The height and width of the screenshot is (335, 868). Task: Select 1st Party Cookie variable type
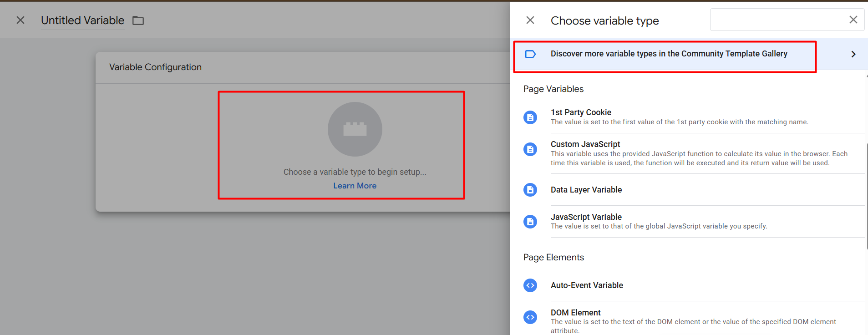(581, 112)
